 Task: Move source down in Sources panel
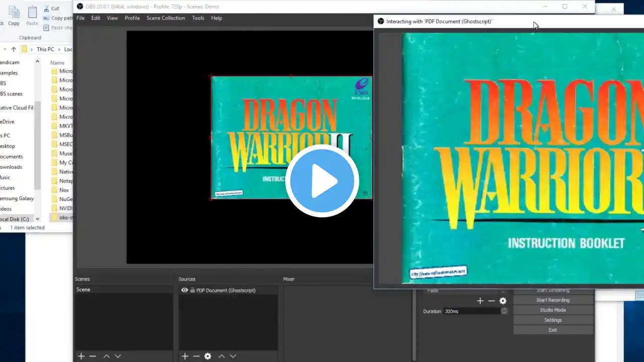(232, 356)
